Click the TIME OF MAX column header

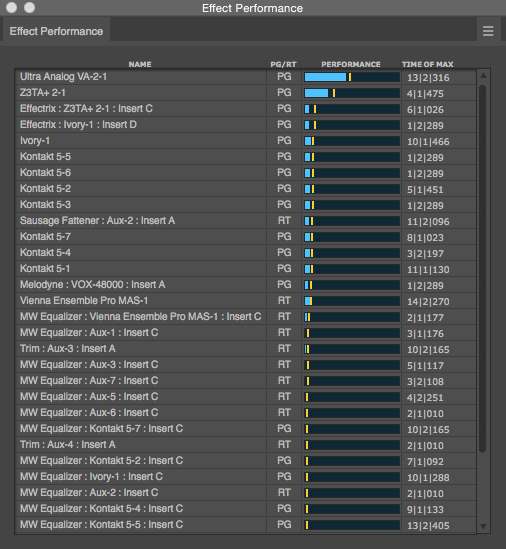tap(428, 64)
